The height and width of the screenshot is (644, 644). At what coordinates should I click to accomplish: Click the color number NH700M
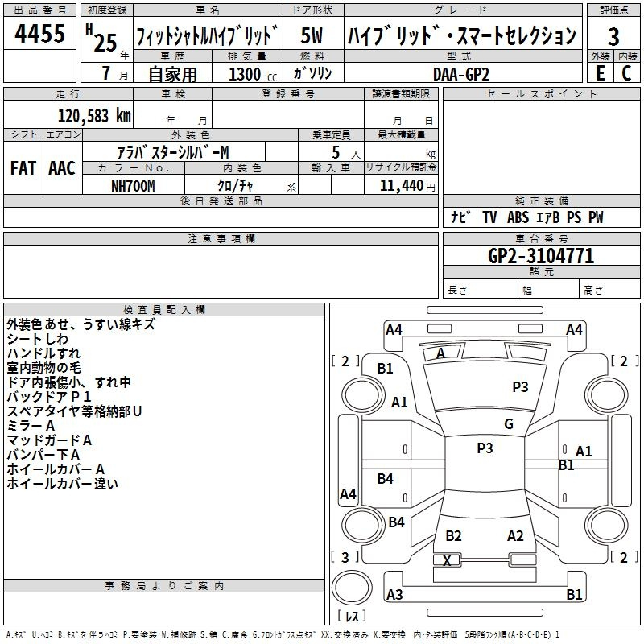click(133, 186)
